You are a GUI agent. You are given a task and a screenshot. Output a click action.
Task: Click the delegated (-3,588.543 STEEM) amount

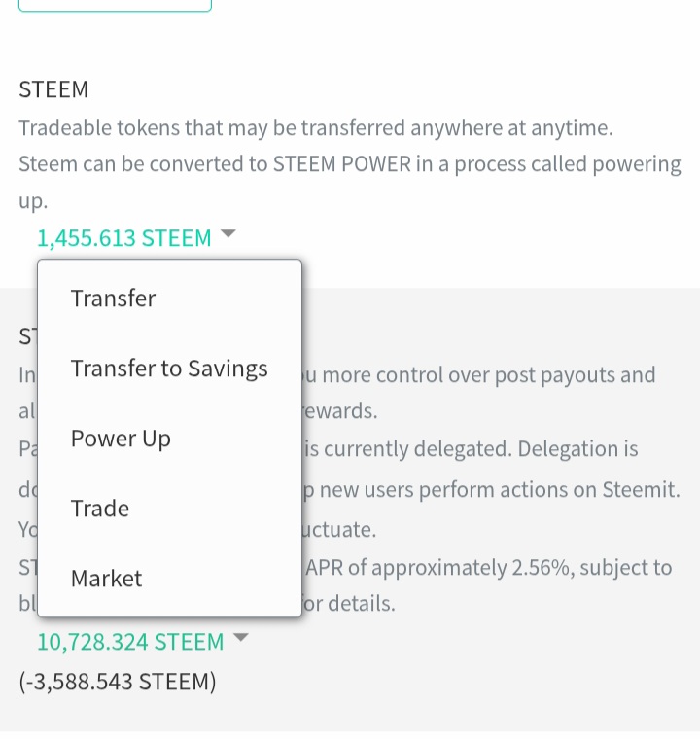118,682
